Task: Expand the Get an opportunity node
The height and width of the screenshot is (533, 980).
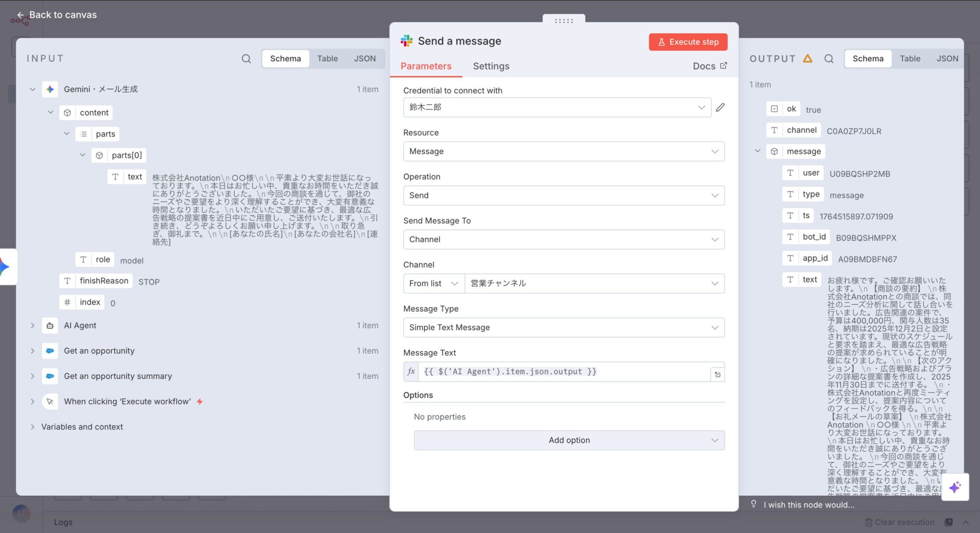Action: tap(33, 351)
